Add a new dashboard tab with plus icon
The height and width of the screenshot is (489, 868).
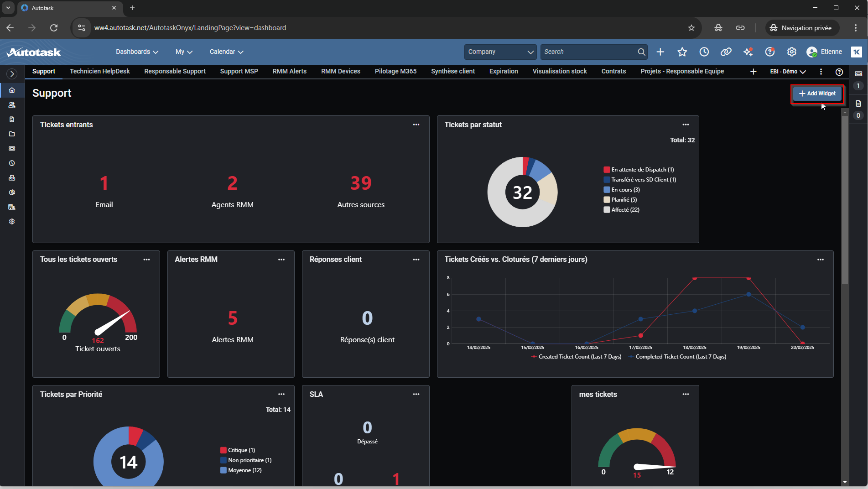(x=753, y=72)
